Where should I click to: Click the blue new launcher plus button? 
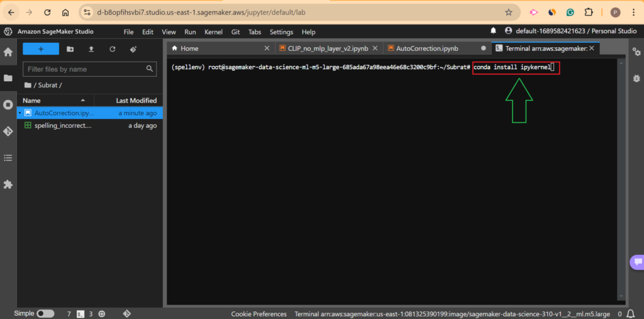click(x=41, y=49)
